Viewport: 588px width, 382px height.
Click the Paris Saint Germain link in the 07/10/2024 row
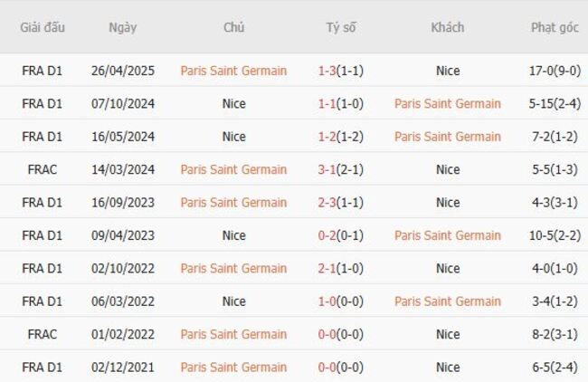[447, 103]
